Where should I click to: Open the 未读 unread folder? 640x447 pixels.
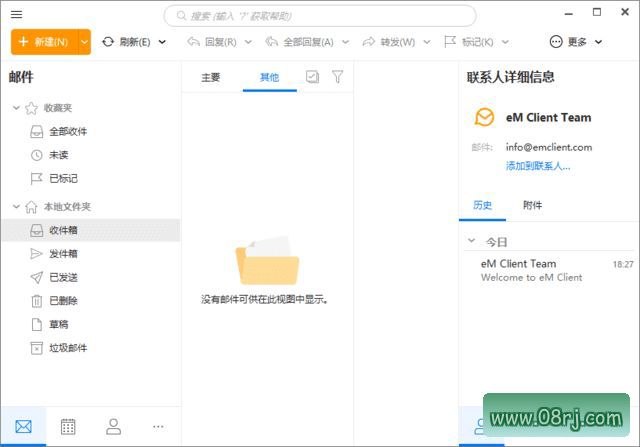pyautogui.click(x=91, y=155)
